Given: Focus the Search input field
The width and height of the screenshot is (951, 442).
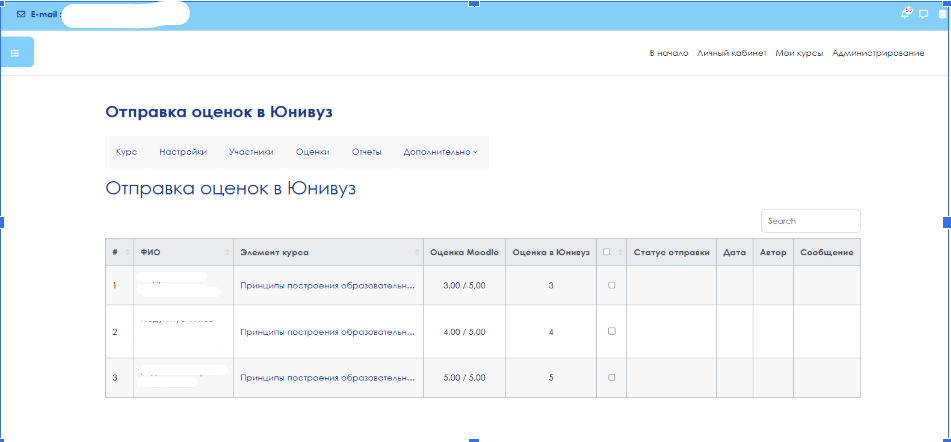Looking at the screenshot, I should point(811,221).
